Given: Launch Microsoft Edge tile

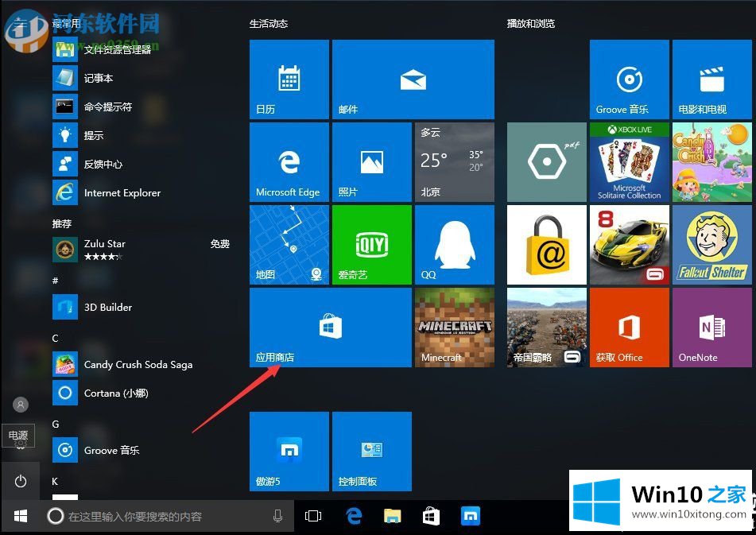Looking at the screenshot, I should coord(289,162).
